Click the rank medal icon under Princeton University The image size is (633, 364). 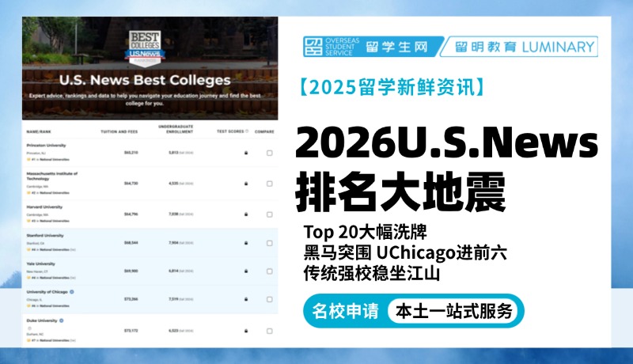pos(28,159)
